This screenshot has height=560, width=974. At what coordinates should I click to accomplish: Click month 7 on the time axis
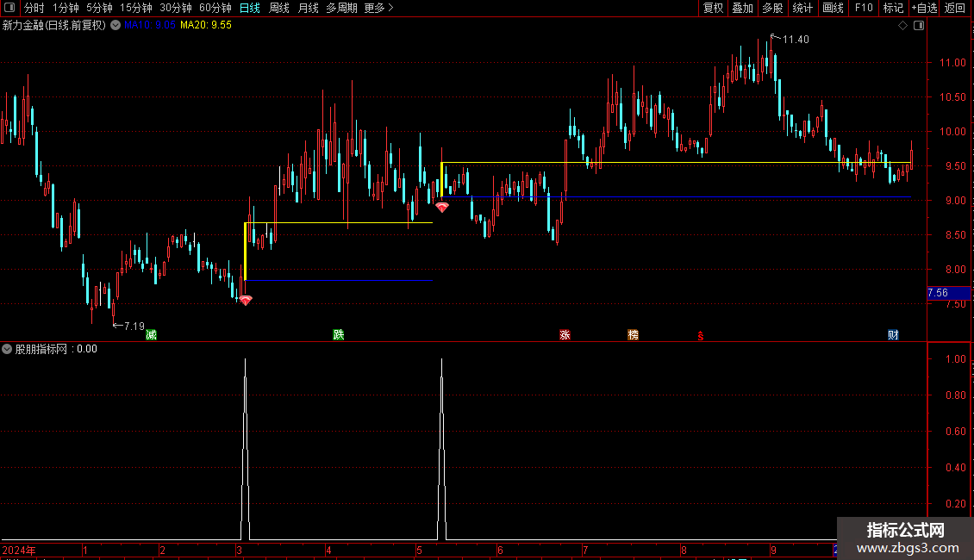tap(585, 550)
